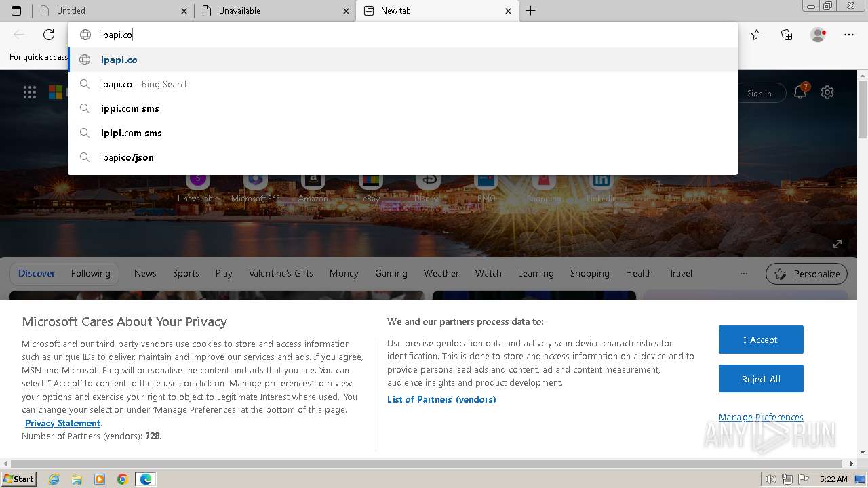Click the taskbar clock 5:22 AM
Viewport: 868px width, 488px height.
(833, 479)
